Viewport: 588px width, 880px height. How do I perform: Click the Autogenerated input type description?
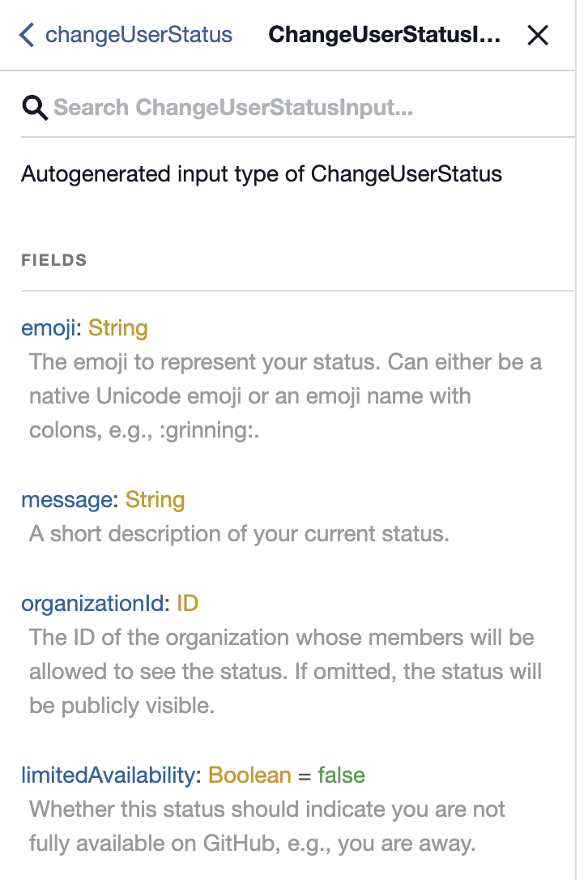(x=261, y=174)
